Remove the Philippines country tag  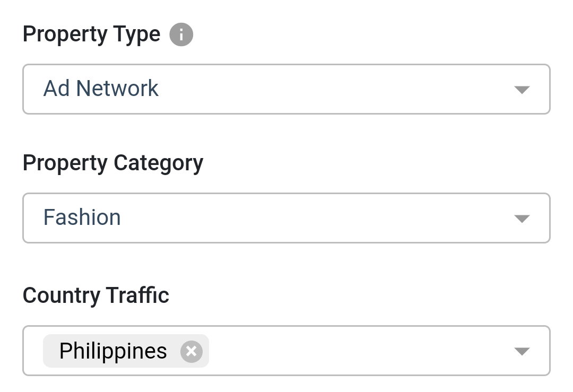tap(192, 352)
